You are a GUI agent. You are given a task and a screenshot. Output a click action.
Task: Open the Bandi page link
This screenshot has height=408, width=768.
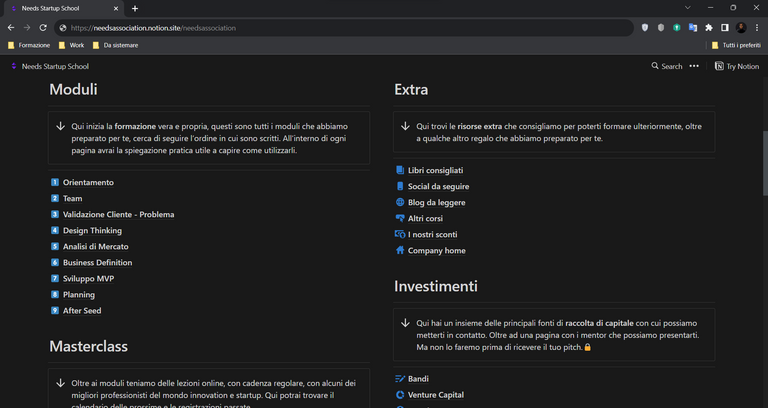[418, 379]
